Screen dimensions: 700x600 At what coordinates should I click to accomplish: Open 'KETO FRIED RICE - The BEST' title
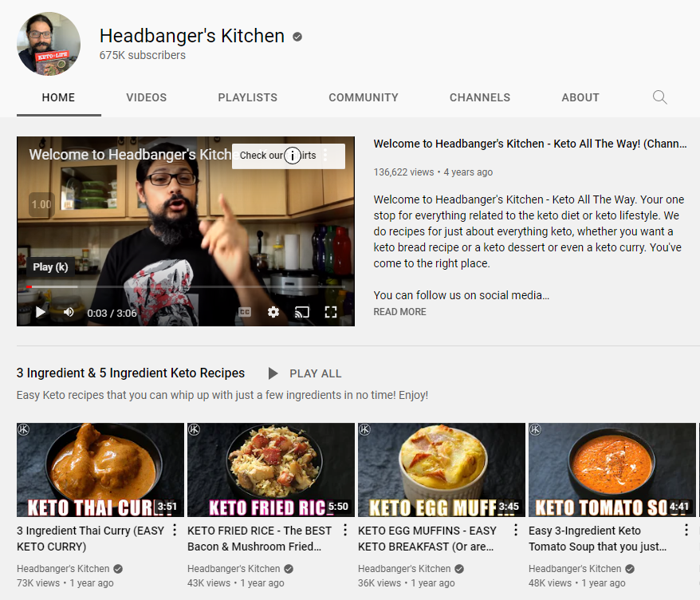pyautogui.click(x=260, y=539)
